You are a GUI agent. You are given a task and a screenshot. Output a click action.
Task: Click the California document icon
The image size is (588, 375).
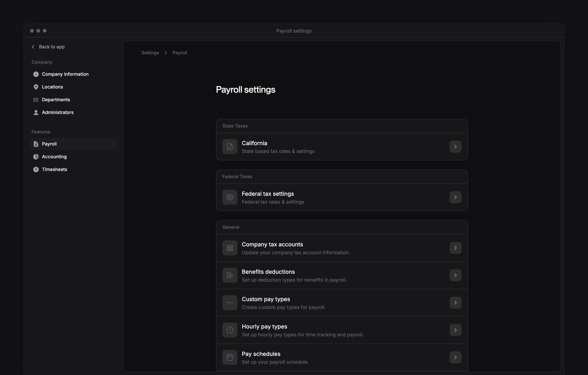[x=230, y=147]
